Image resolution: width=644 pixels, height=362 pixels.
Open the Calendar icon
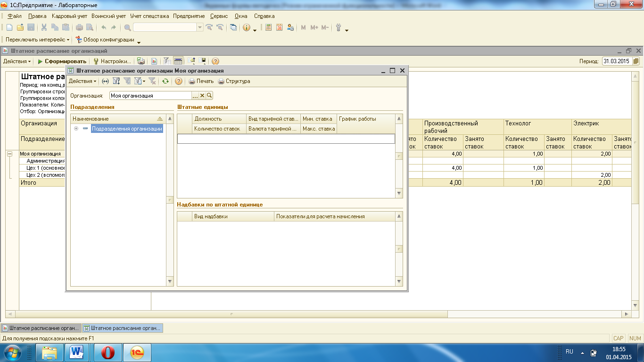(x=280, y=27)
